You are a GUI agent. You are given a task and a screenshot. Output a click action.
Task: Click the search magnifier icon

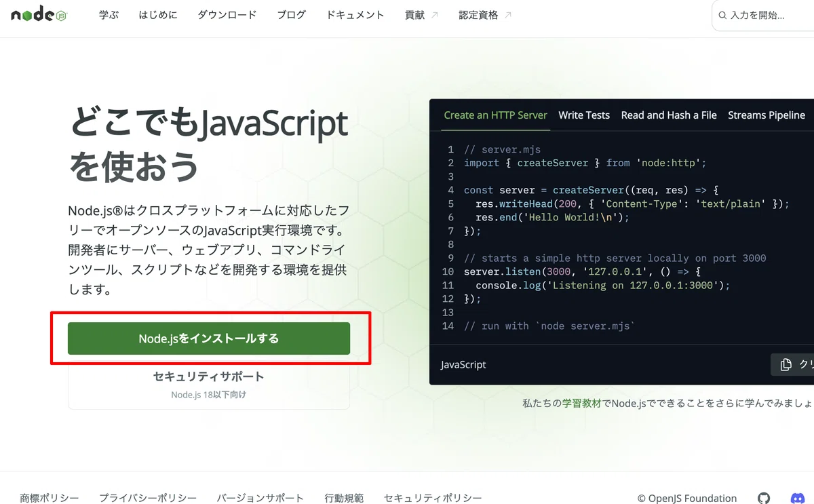(x=723, y=15)
